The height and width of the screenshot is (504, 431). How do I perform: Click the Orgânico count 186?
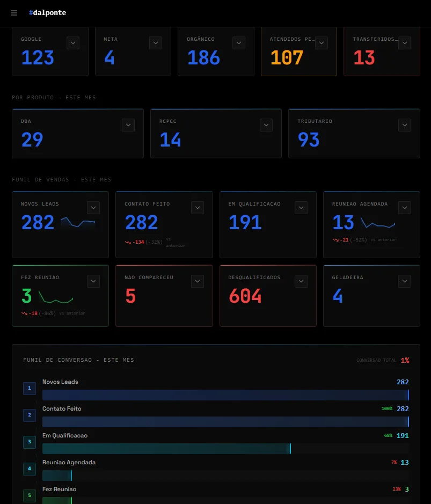coord(204,58)
